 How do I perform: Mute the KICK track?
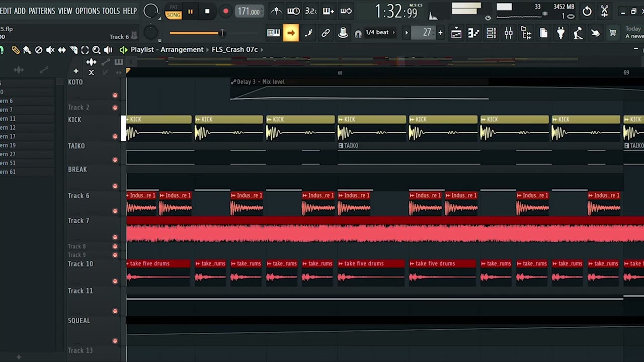pos(115,136)
